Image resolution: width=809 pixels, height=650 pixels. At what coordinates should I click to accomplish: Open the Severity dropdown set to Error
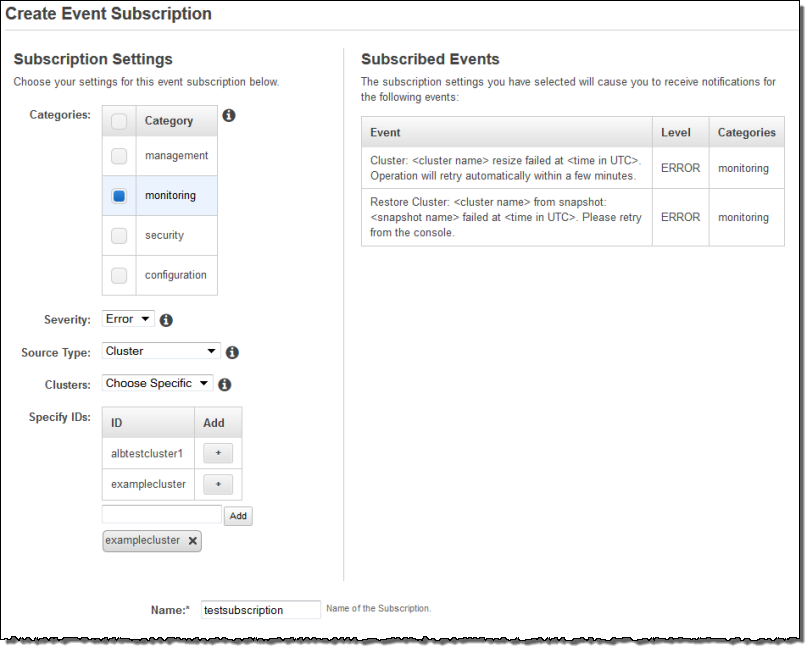click(128, 319)
